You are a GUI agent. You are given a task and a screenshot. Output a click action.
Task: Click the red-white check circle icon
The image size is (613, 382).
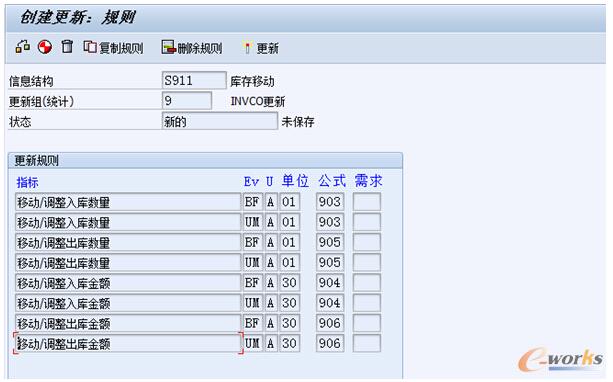(x=45, y=47)
